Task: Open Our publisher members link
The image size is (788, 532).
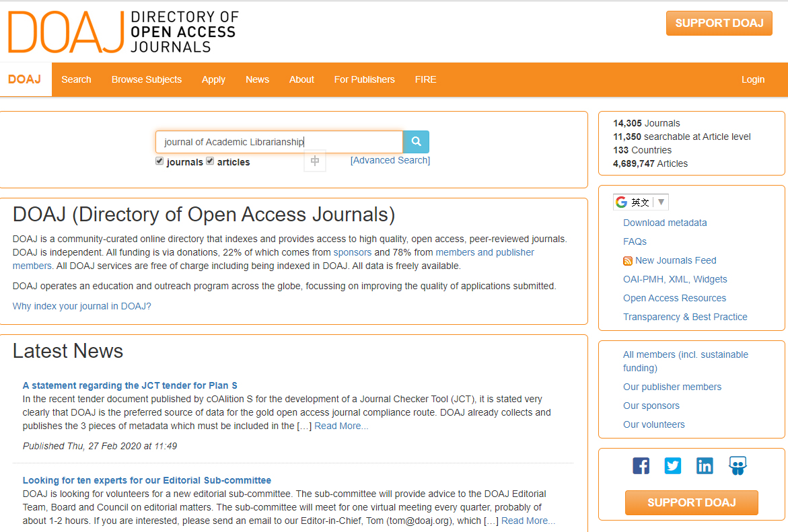Action: tap(672, 387)
